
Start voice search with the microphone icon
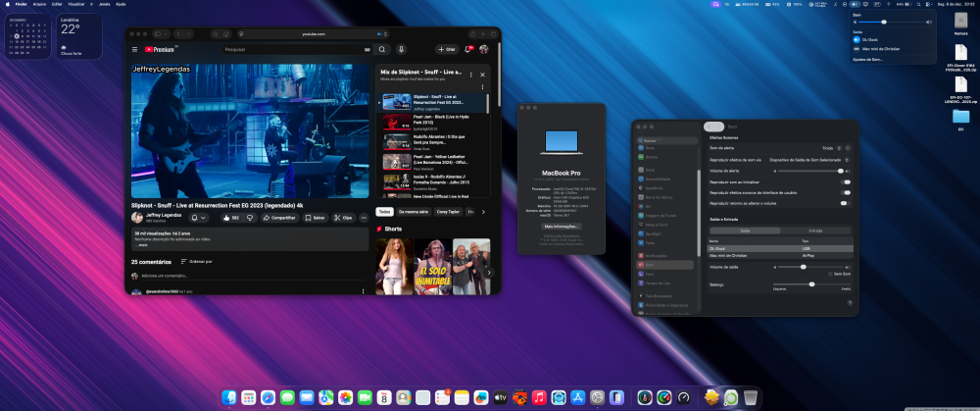(x=401, y=49)
